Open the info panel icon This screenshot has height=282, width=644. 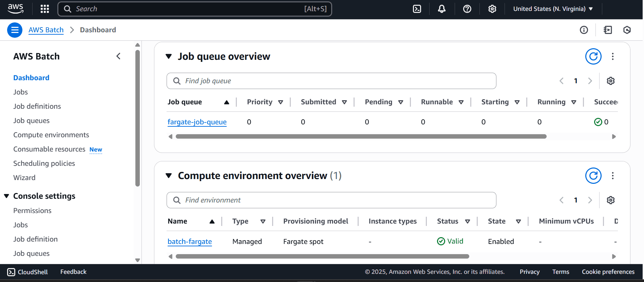click(584, 30)
